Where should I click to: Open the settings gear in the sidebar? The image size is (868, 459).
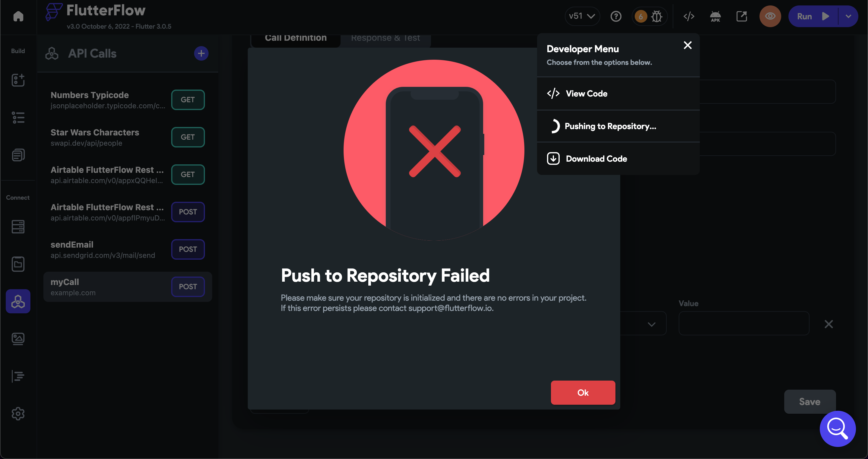click(18, 414)
